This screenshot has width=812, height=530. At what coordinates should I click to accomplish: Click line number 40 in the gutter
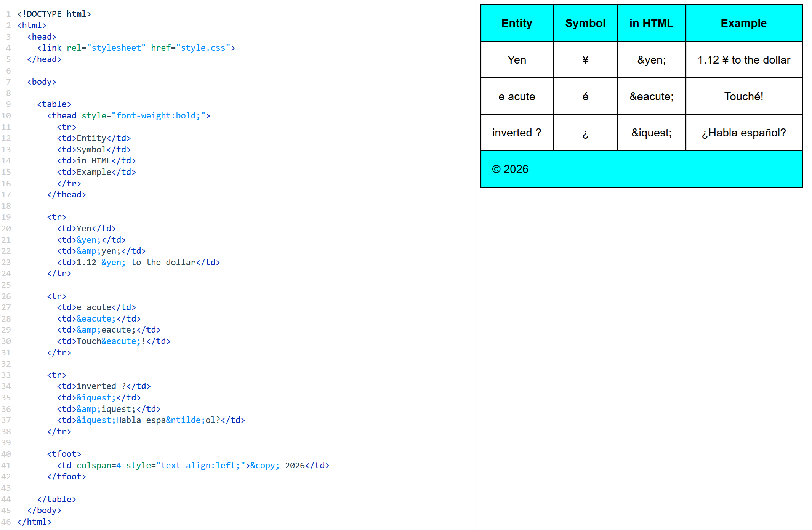coord(6,454)
